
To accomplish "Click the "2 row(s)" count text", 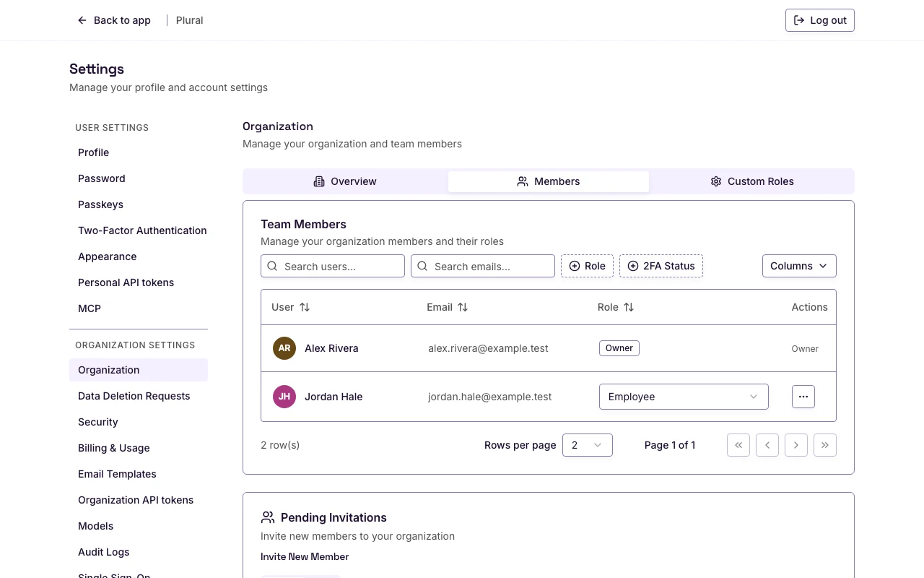I will [x=280, y=445].
